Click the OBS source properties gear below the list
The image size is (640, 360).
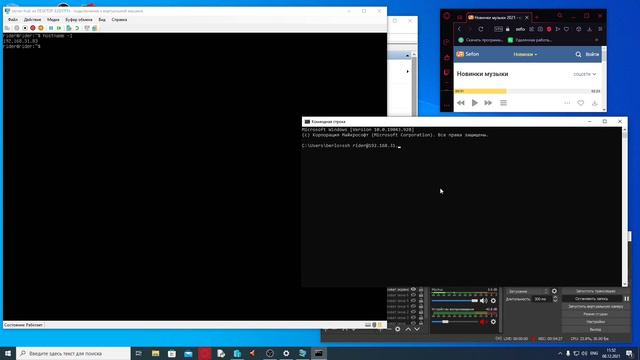click(x=398, y=329)
